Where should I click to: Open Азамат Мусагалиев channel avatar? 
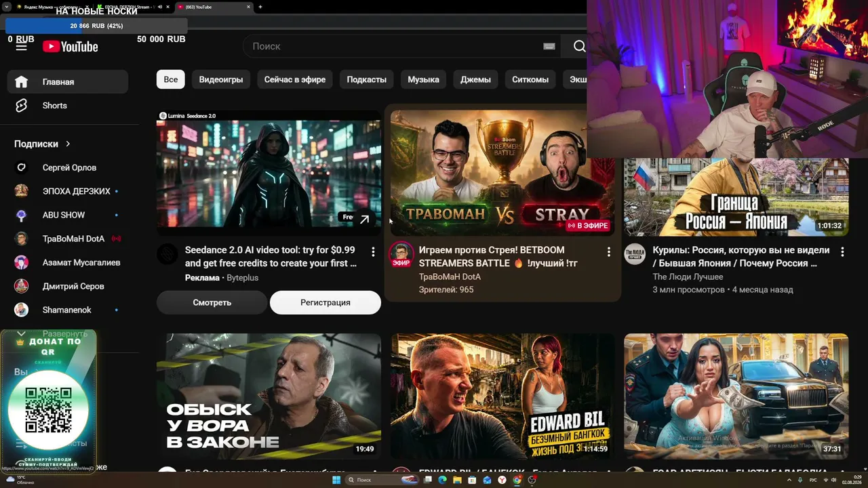coord(22,262)
